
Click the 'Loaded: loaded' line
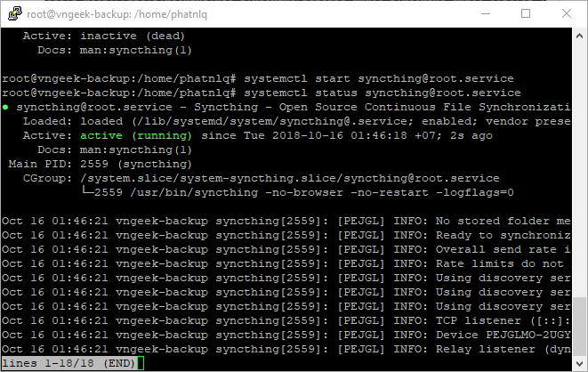tap(296, 122)
